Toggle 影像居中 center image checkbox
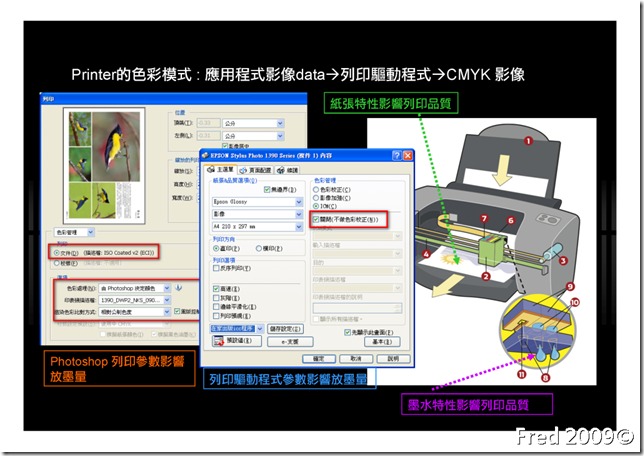Image resolution: width=644 pixels, height=456 pixels. tap(225, 146)
